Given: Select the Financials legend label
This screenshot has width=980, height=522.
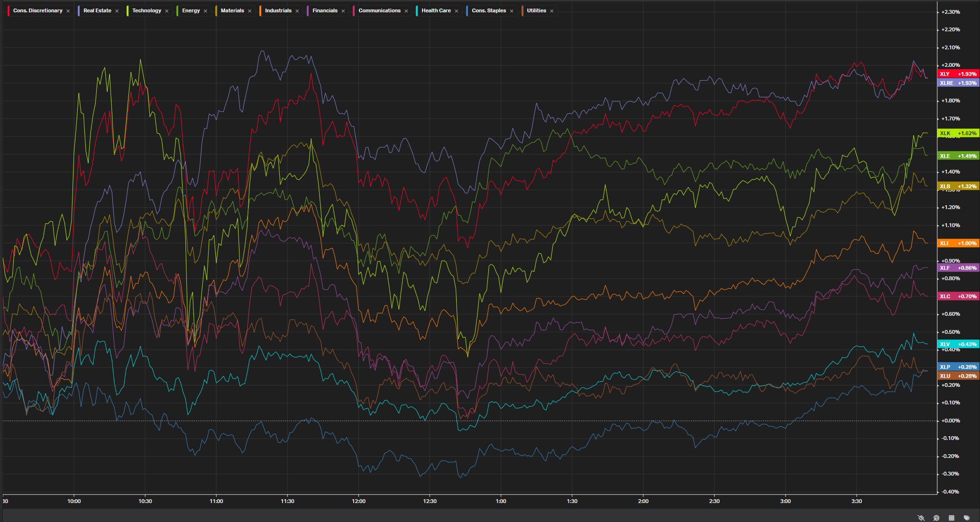Looking at the screenshot, I should click(325, 10).
